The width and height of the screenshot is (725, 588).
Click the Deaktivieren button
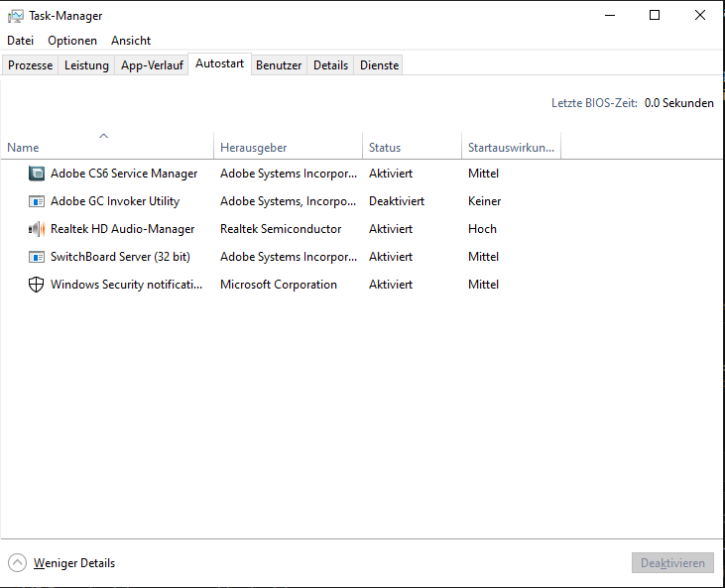tap(672, 562)
